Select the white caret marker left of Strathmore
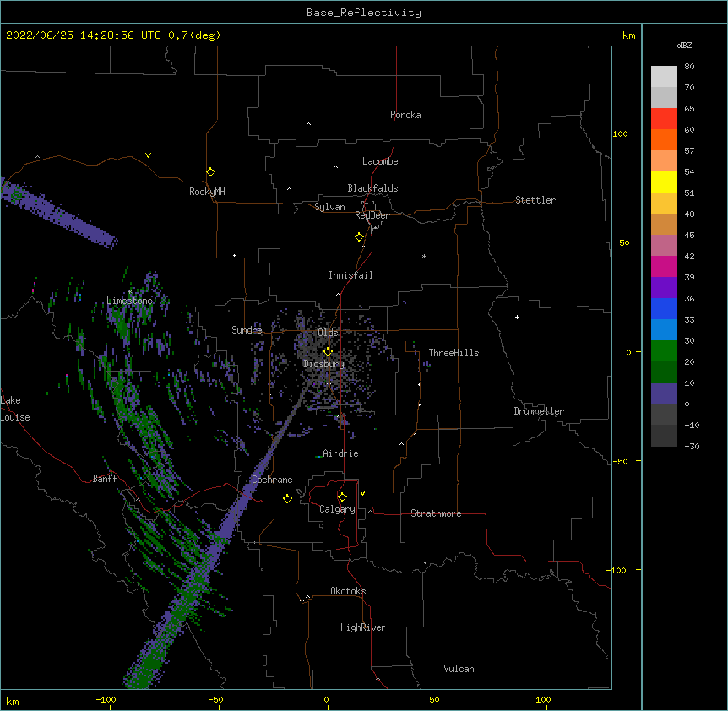This screenshot has height=711, width=728. tap(370, 511)
